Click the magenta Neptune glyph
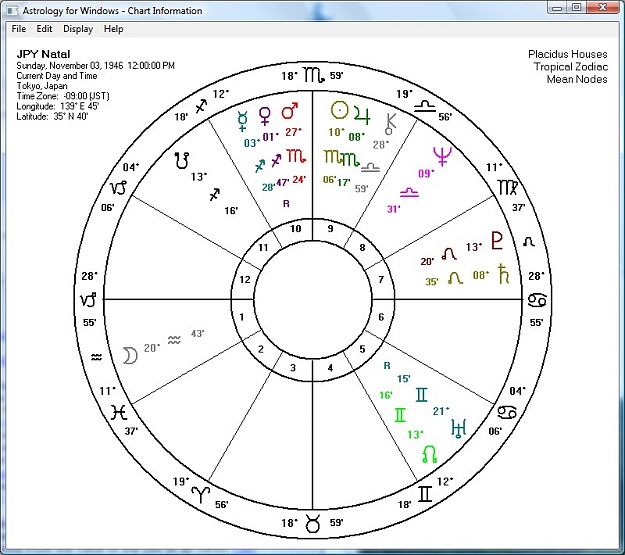Image resolution: width=625 pixels, height=555 pixels. (x=443, y=156)
